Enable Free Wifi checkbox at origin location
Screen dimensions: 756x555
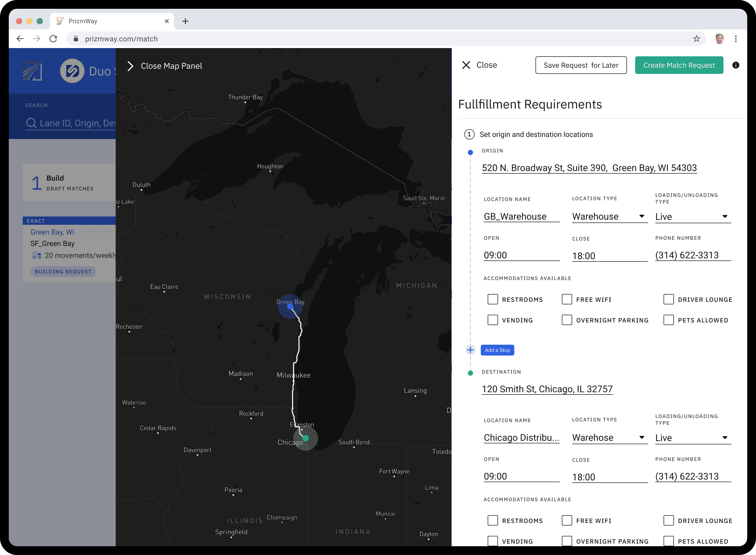tap(567, 299)
